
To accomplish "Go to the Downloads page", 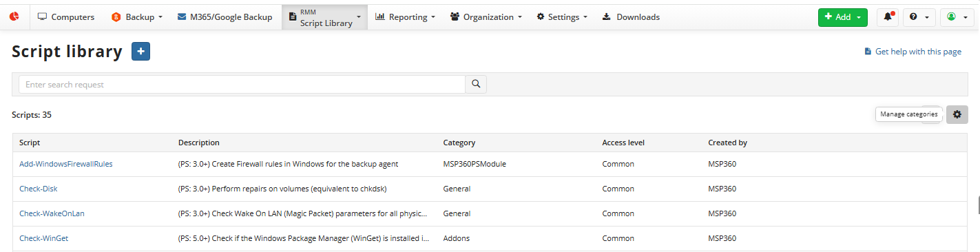I will click(631, 17).
